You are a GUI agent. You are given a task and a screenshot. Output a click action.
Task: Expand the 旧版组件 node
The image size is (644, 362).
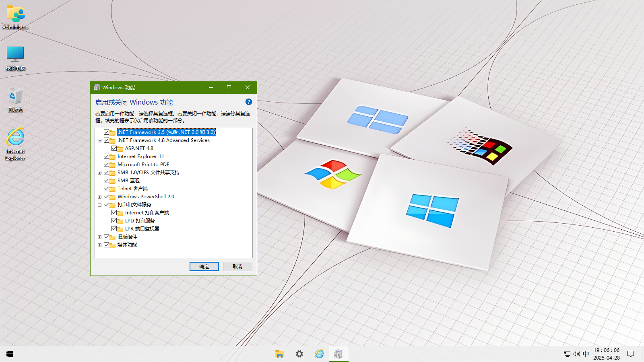[x=99, y=237]
